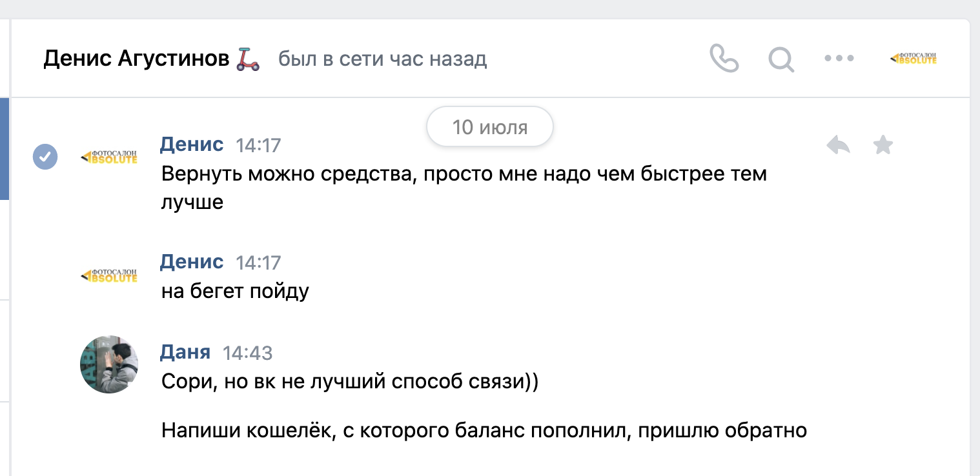
Task: Click the avatar beside the 'Вернуть можно средства' message
Action: [x=109, y=156]
